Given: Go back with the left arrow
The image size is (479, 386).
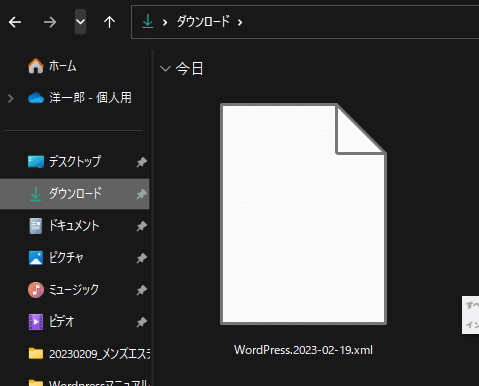Looking at the screenshot, I should click(15, 22).
